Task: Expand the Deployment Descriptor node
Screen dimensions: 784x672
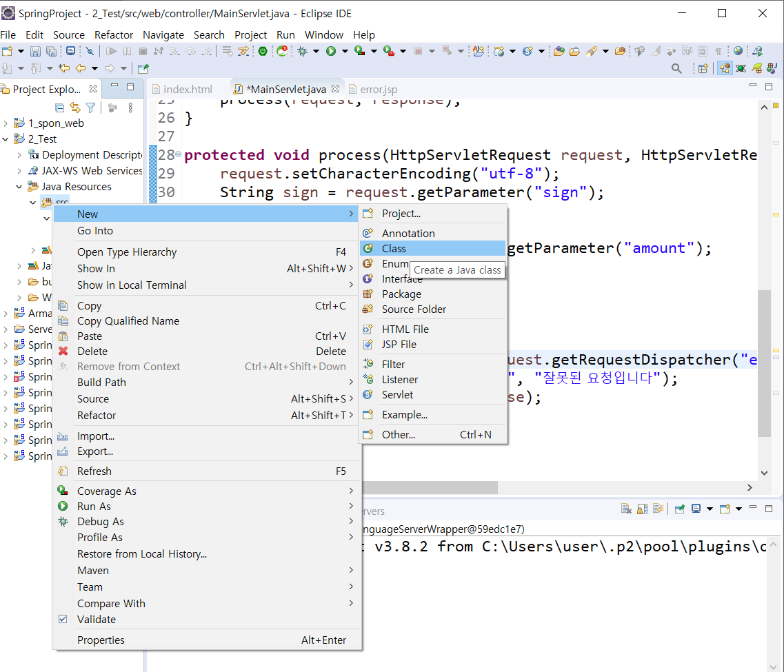Action: tap(19, 155)
